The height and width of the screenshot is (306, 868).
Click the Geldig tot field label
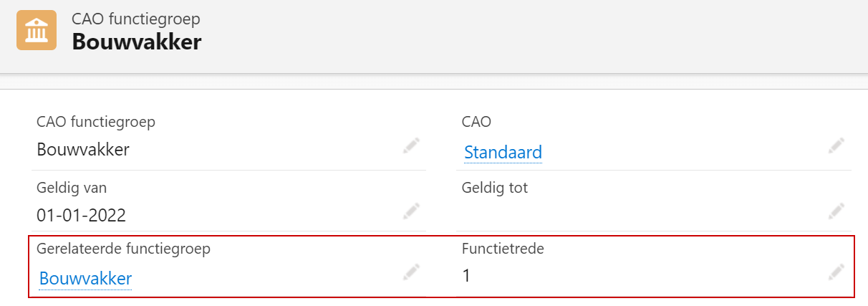coord(495,188)
